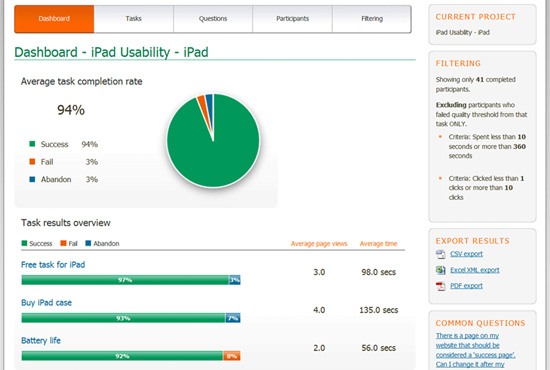Click the 'Showing only 41 completed participants' text
This screenshot has height=370, width=550.
[x=476, y=84]
